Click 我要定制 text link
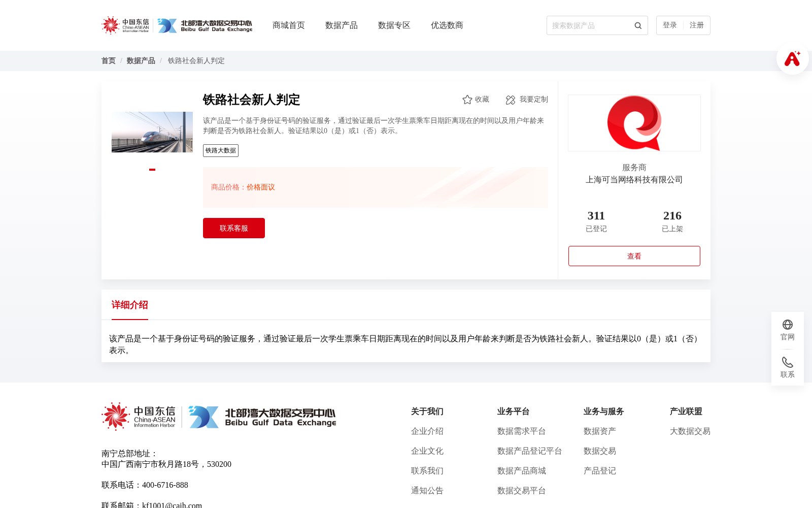This screenshot has width=812, height=508. [x=534, y=100]
